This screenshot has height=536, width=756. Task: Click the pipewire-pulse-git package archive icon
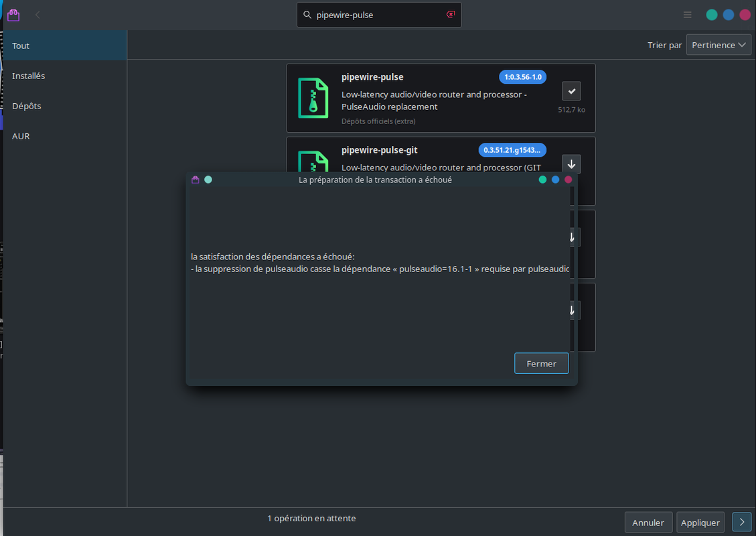click(x=313, y=161)
